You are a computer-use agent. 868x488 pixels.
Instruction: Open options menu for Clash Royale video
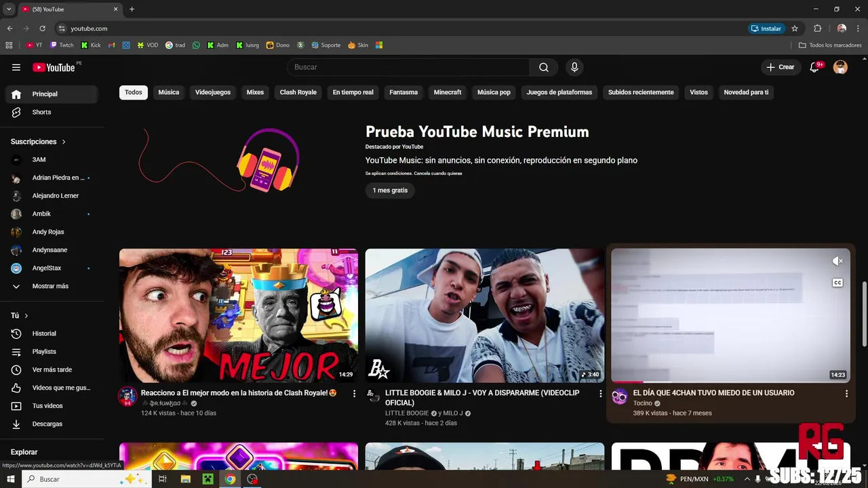click(x=354, y=393)
